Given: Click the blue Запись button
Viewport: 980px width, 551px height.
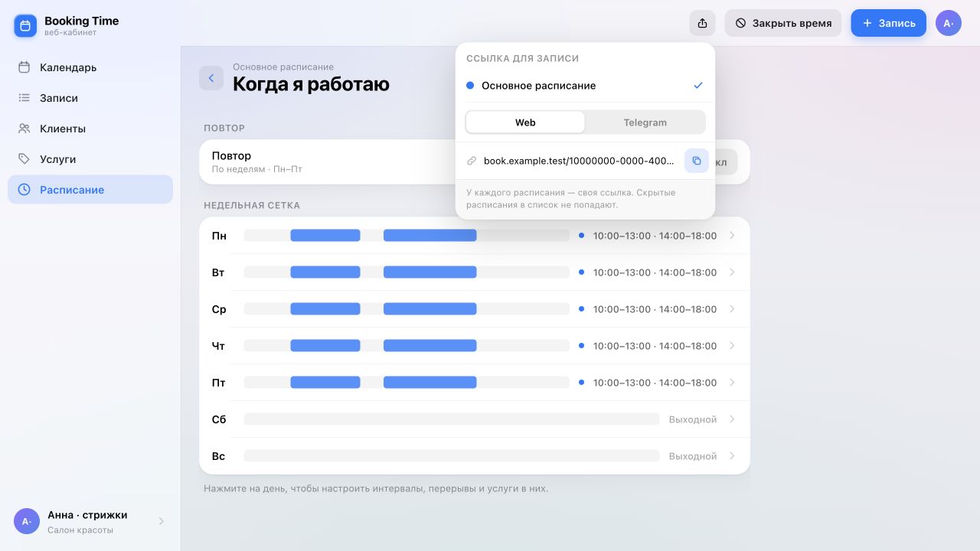Looking at the screenshot, I should tap(889, 23).
